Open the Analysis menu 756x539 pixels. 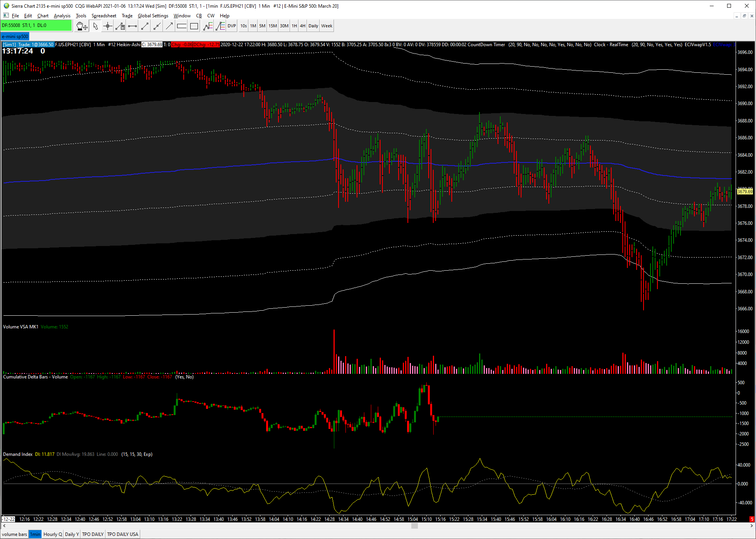coord(62,16)
